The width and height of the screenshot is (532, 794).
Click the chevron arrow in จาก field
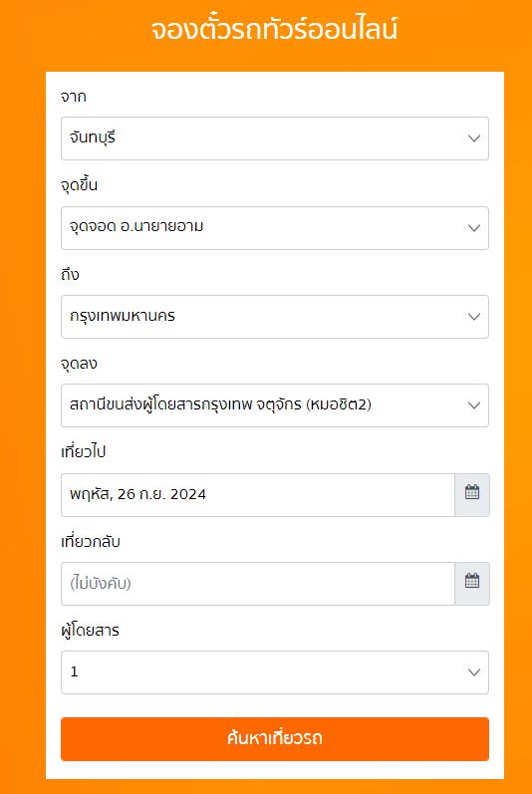point(474,138)
